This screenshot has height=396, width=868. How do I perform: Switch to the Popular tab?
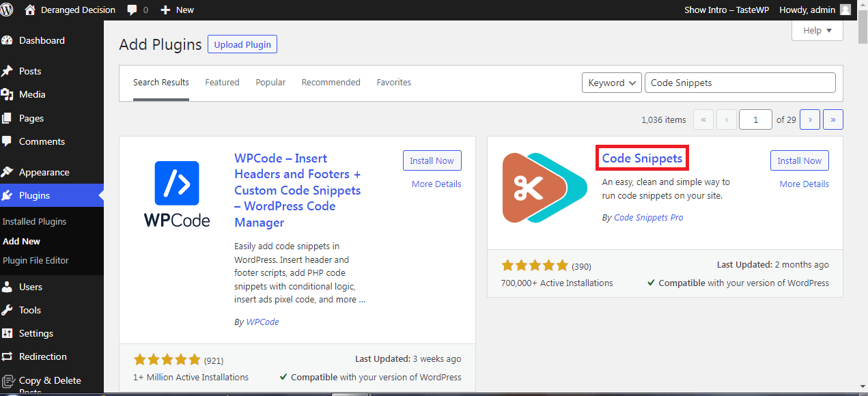click(x=270, y=83)
